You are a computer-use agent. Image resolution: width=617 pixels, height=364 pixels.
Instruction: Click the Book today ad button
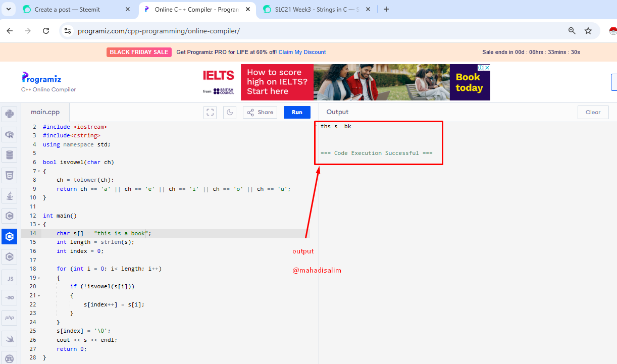point(470,82)
